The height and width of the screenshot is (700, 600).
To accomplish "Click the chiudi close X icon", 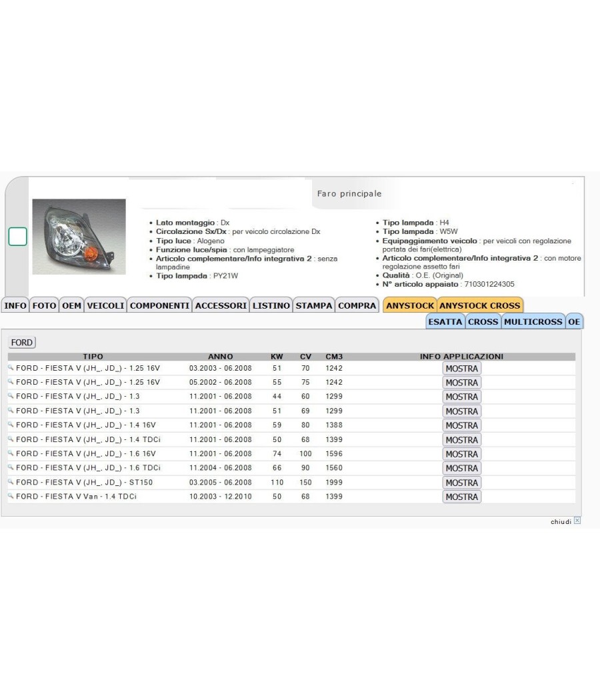I will coord(577,521).
